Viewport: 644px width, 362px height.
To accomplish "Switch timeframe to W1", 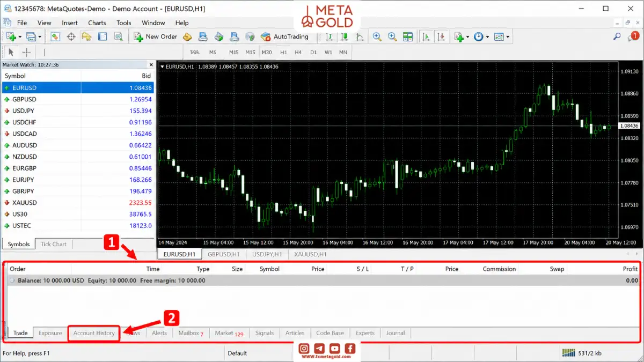I will 328,52.
